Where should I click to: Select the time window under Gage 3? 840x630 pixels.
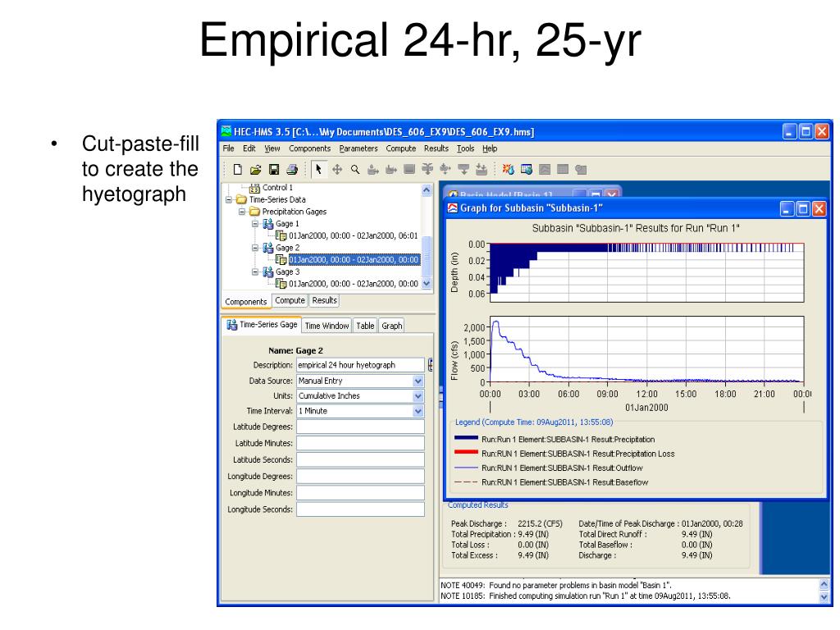pyautogui.click(x=353, y=284)
